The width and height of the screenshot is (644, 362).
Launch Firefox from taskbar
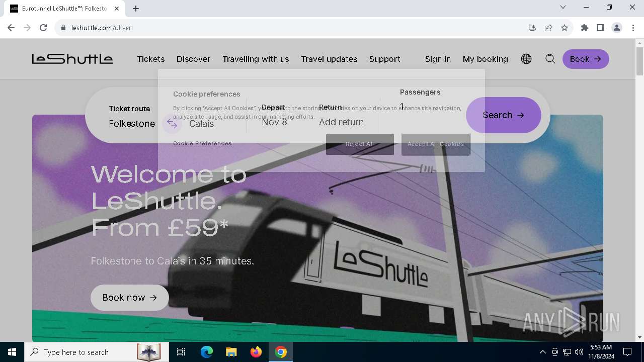256,352
